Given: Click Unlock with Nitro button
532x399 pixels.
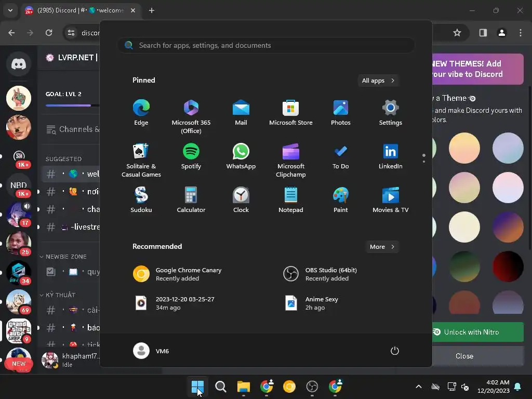Looking at the screenshot, I should (477, 332).
